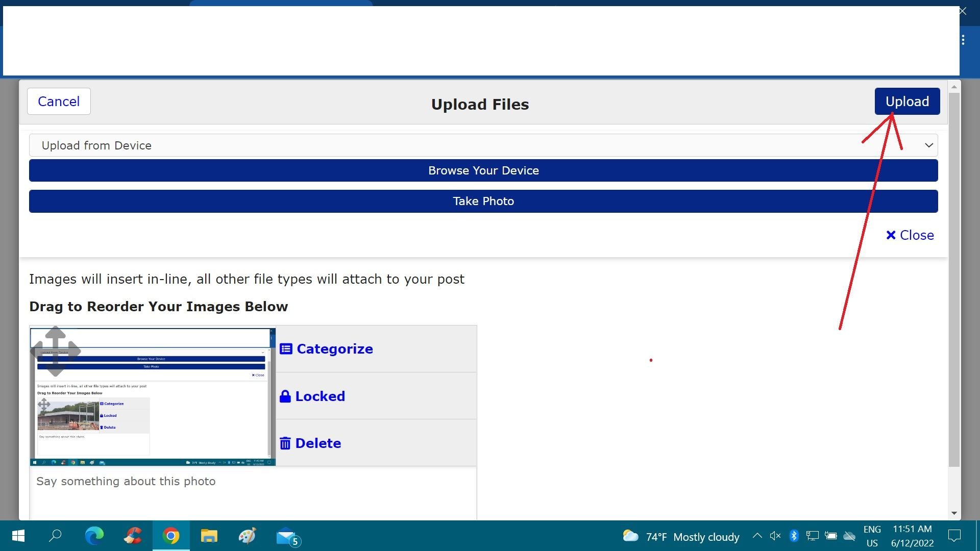Click the Browse Your Device button
This screenshot has width=980, height=551.
pyautogui.click(x=483, y=170)
